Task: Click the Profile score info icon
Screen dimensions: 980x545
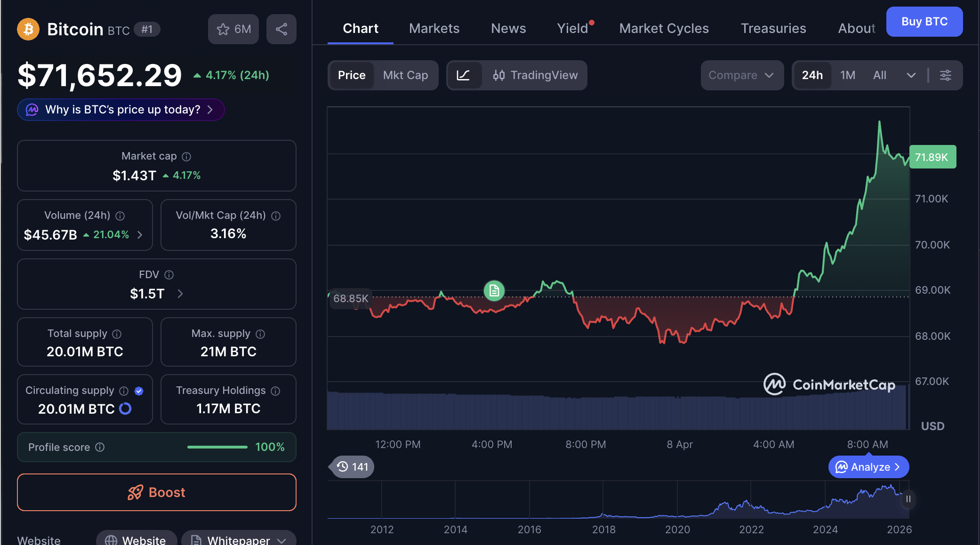Action: pyautogui.click(x=100, y=447)
